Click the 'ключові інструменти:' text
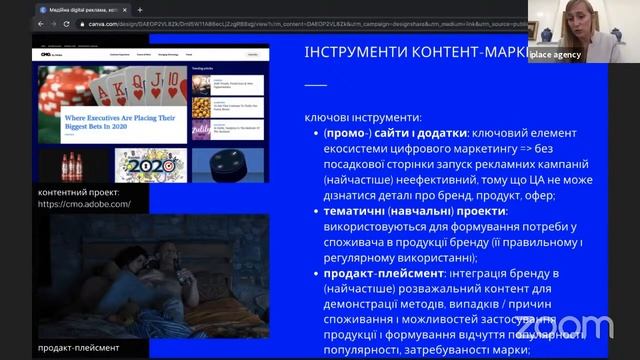This screenshot has width=640, height=360. coord(363,118)
